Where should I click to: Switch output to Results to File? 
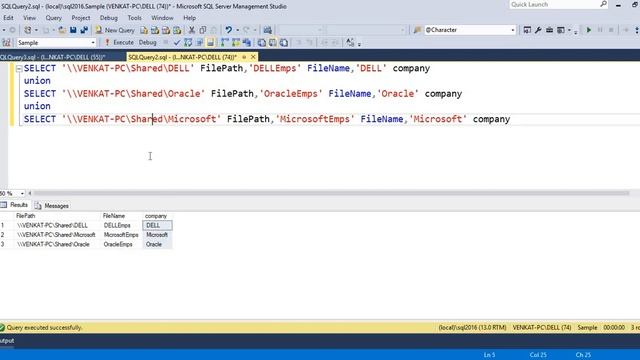pyautogui.click(x=284, y=42)
